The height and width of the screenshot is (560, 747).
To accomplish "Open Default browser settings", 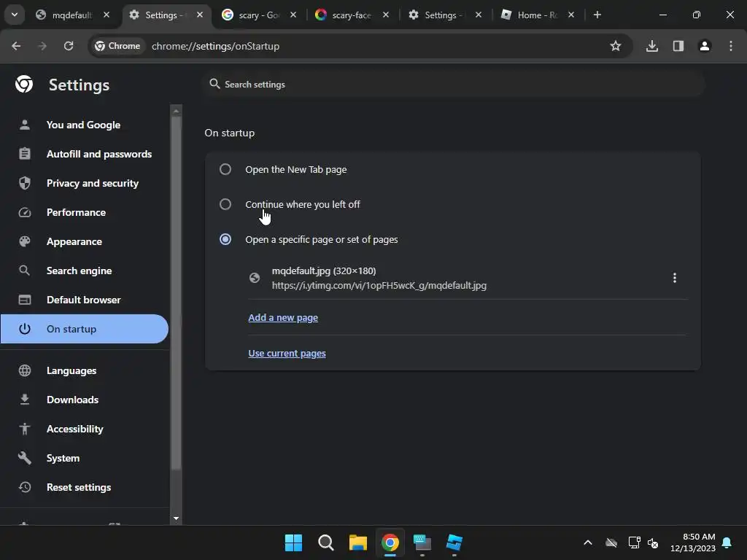I will point(85,300).
